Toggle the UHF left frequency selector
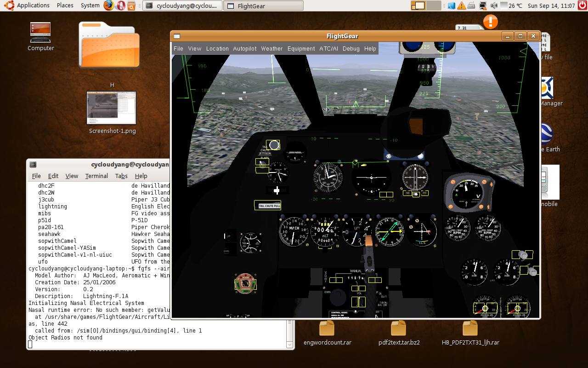 click(x=336, y=280)
